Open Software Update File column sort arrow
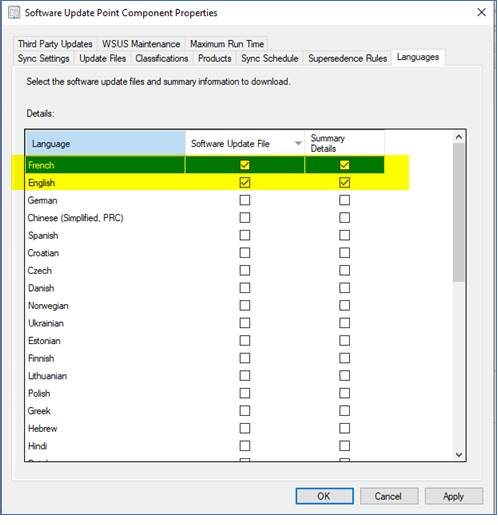The height and width of the screenshot is (525, 498). point(297,143)
